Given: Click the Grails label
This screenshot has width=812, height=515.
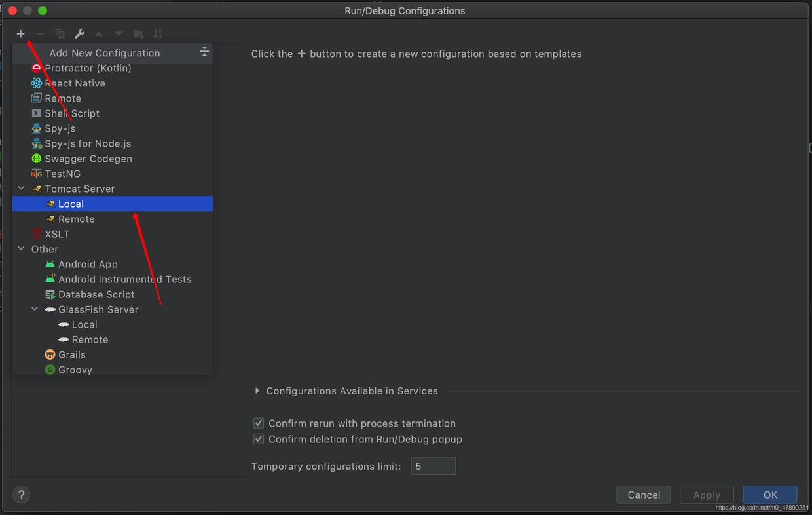Looking at the screenshot, I should [x=72, y=354].
